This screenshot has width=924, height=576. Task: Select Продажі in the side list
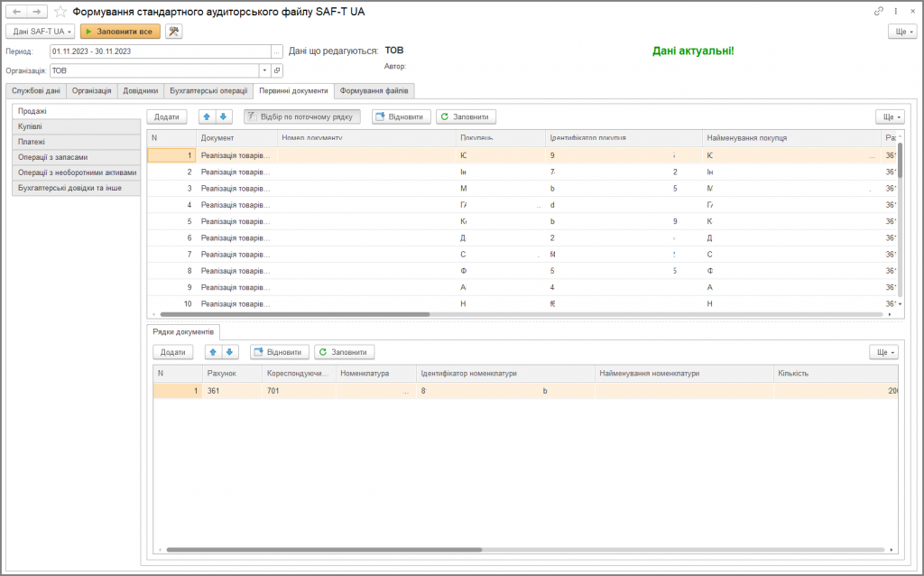76,111
